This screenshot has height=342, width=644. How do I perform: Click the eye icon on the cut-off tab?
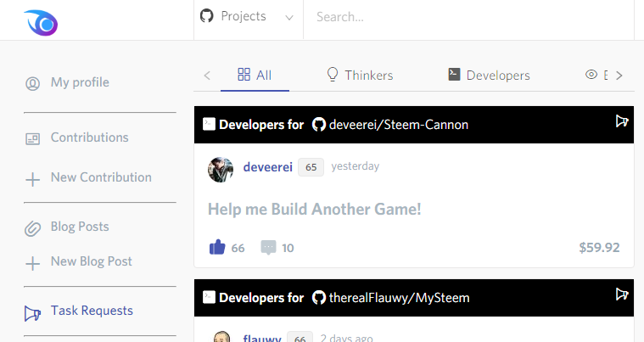click(x=591, y=75)
